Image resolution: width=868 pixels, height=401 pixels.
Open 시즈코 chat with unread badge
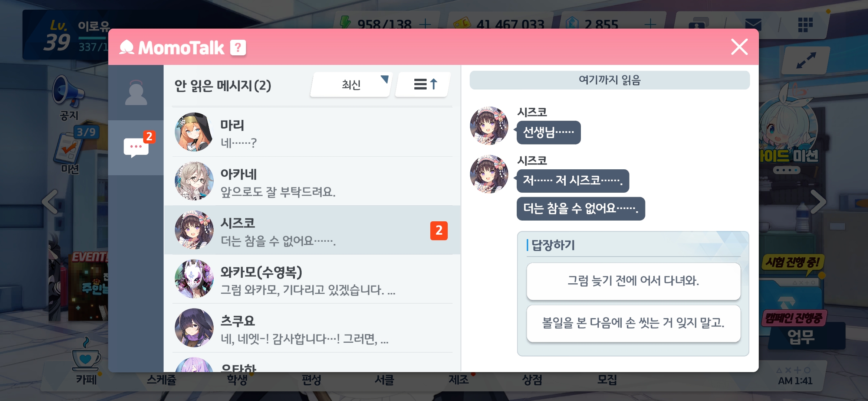(x=312, y=230)
